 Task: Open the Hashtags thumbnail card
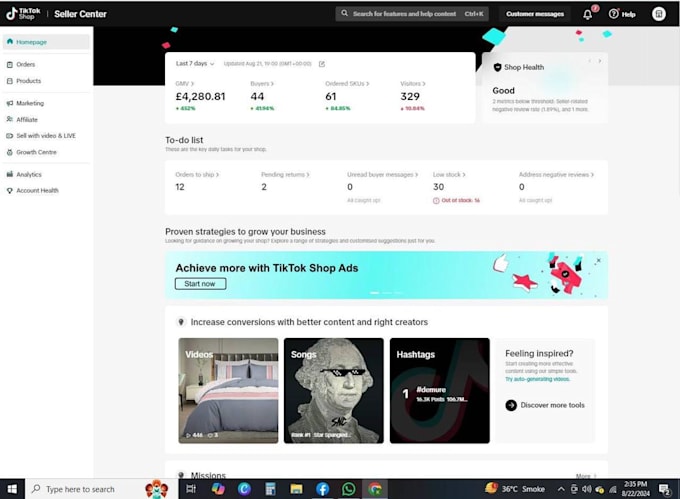(x=439, y=391)
